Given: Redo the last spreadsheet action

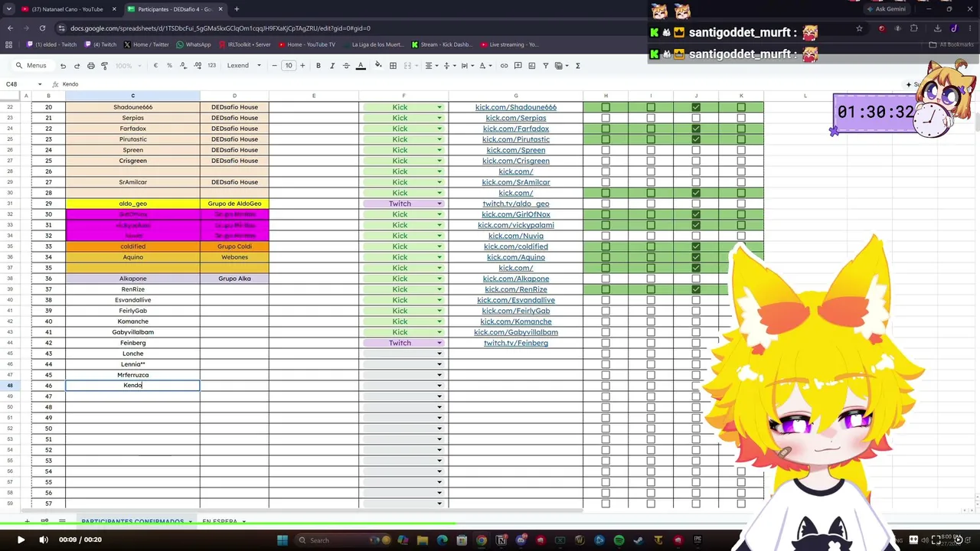Looking at the screenshot, I should [77, 66].
